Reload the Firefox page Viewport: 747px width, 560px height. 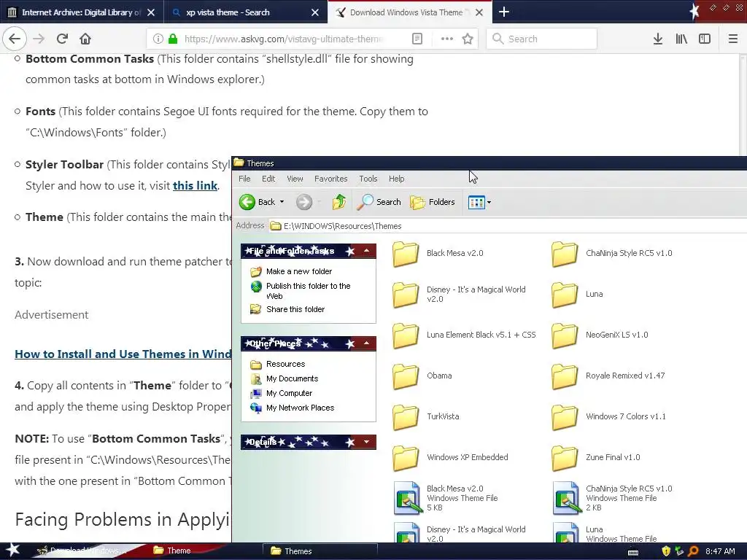pos(62,39)
